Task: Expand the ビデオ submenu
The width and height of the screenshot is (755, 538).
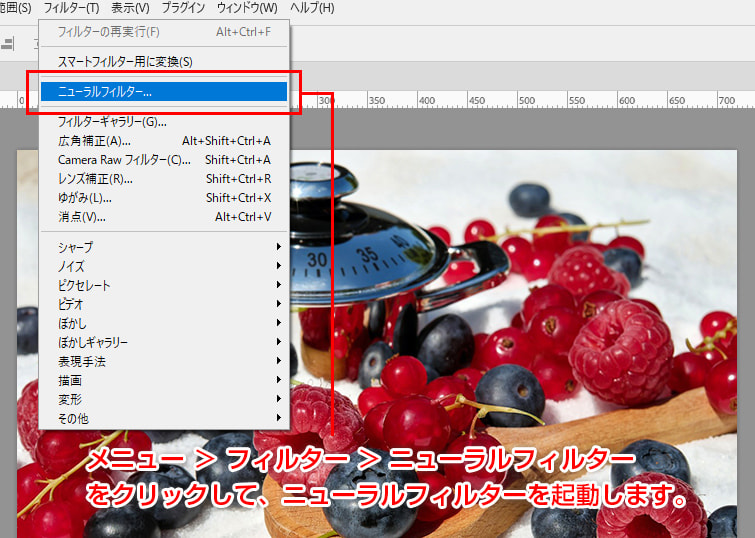Action: coord(164,304)
